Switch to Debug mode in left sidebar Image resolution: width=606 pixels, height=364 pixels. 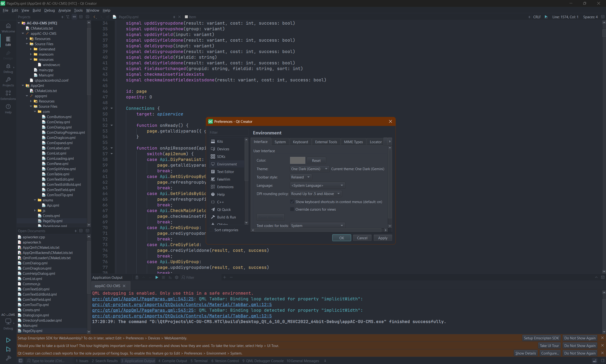tap(8, 68)
